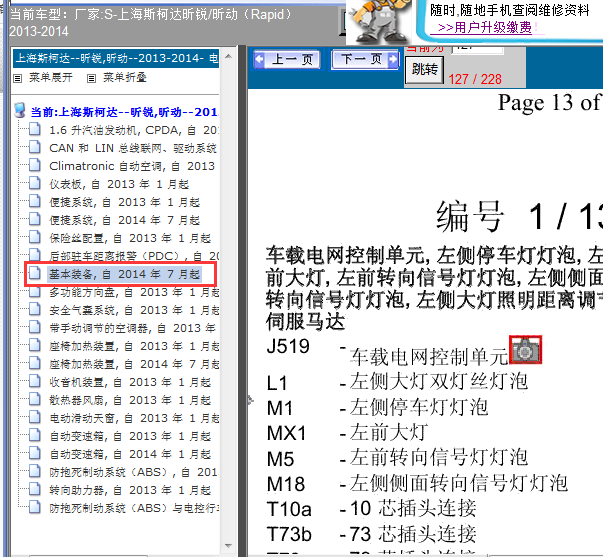Screen dimensions: 603x557
Task: Open 防抱死制动系统（ABS）, 自 201 document
Action: pos(133,472)
